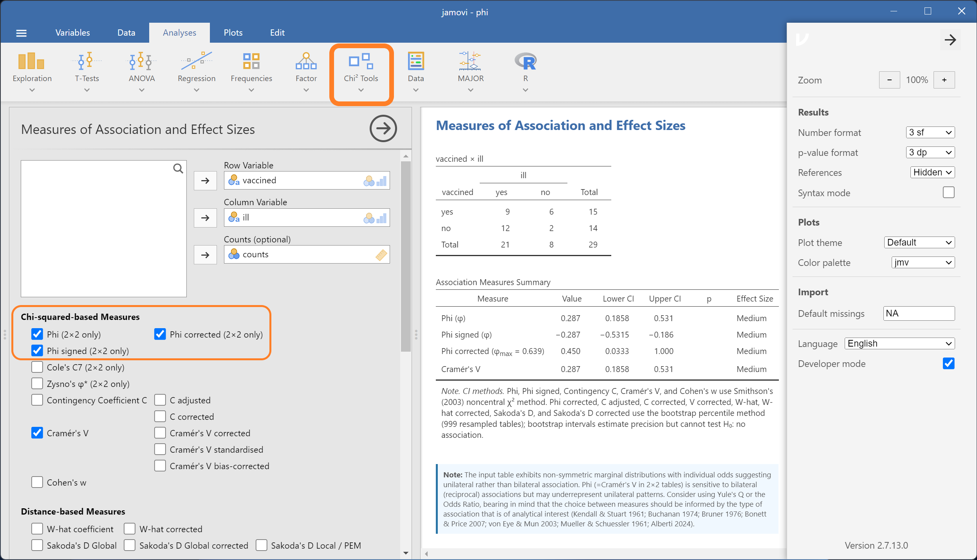The width and height of the screenshot is (977, 560).
Task: Toggle Developer mode checkbox
Action: 948,363
